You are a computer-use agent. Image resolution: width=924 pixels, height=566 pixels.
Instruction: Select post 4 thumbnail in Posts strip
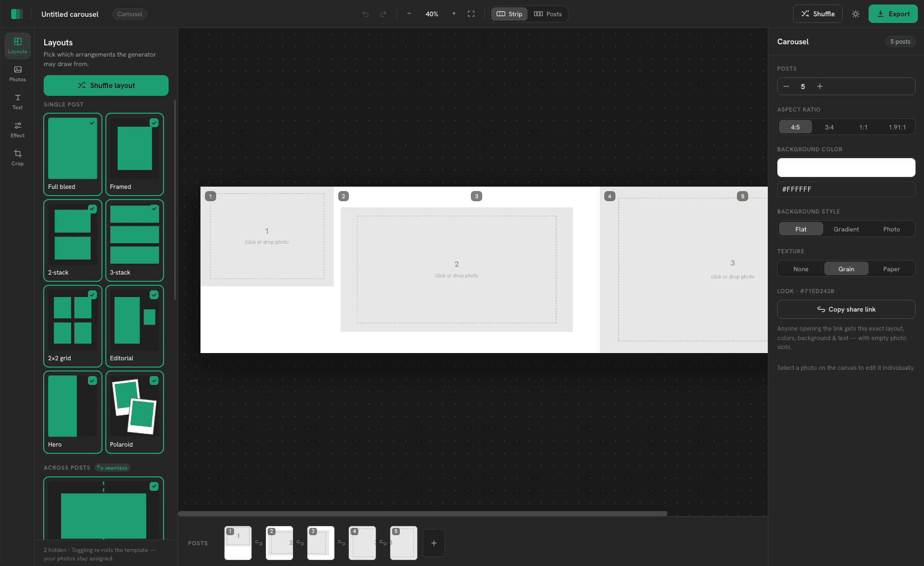362,543
